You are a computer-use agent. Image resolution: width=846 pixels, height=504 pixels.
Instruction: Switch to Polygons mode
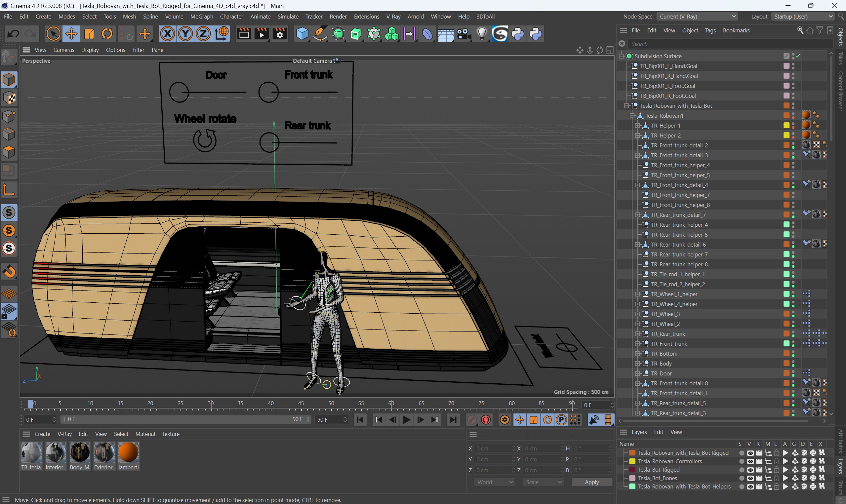pyautogui.click(x=9, y=152)
